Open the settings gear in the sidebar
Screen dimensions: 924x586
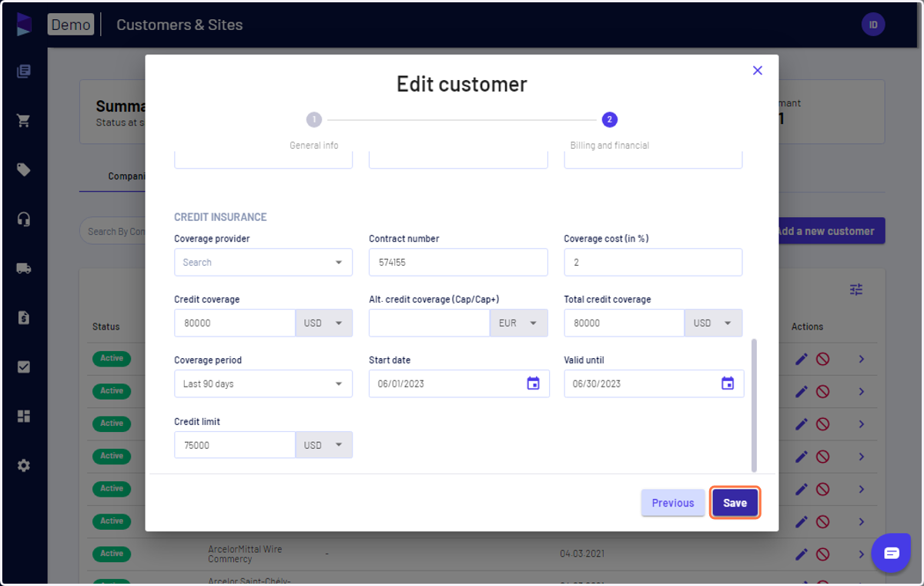click(24, 466)
